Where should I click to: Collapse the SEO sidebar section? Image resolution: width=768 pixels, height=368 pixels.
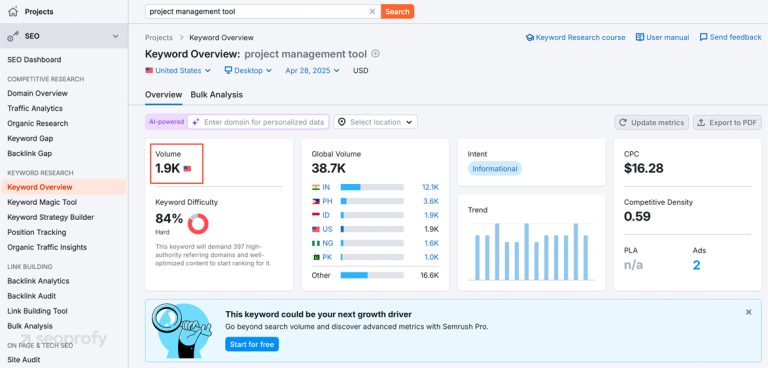pyautogui.click(x=116, y=36)
